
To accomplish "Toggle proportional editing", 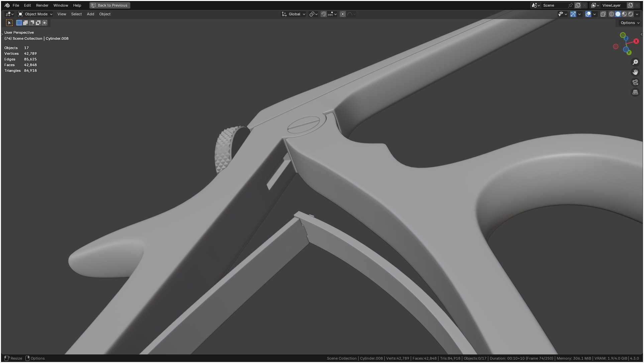I will tap(342, 14).
